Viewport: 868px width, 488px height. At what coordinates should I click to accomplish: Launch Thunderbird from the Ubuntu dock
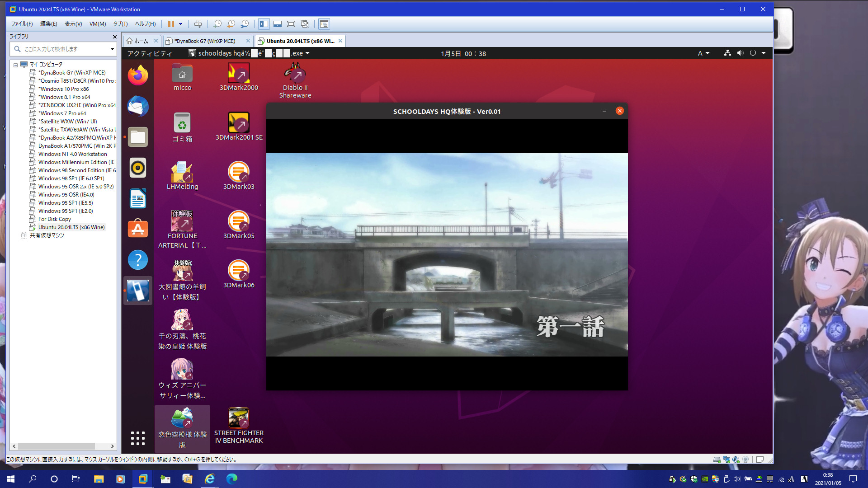pos(138,106)
